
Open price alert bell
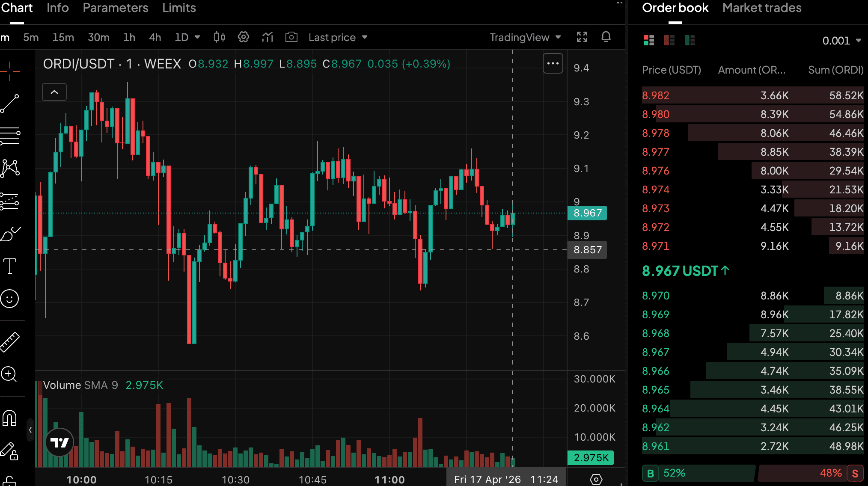(606, 37)
